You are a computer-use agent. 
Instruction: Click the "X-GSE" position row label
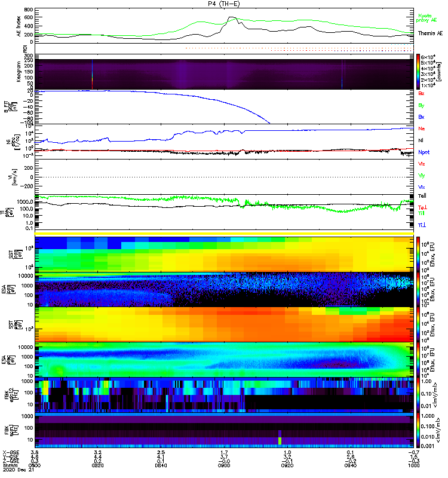(11, 452)
